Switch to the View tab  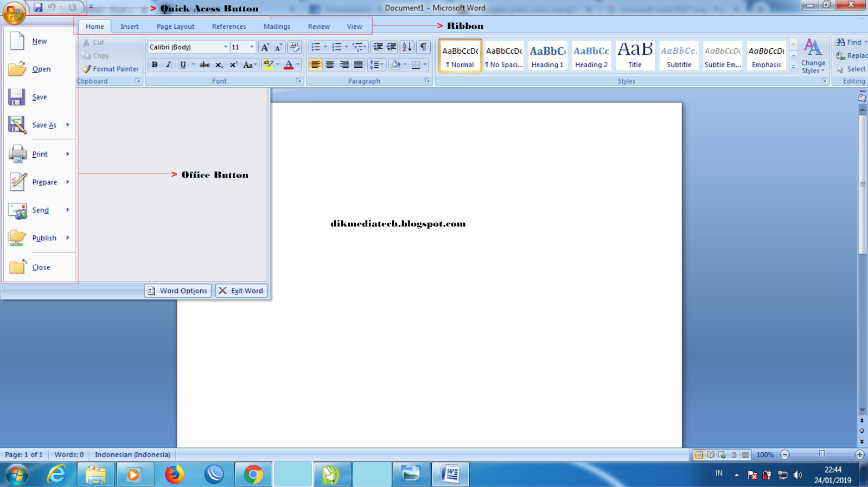click(x=354, y=27)
